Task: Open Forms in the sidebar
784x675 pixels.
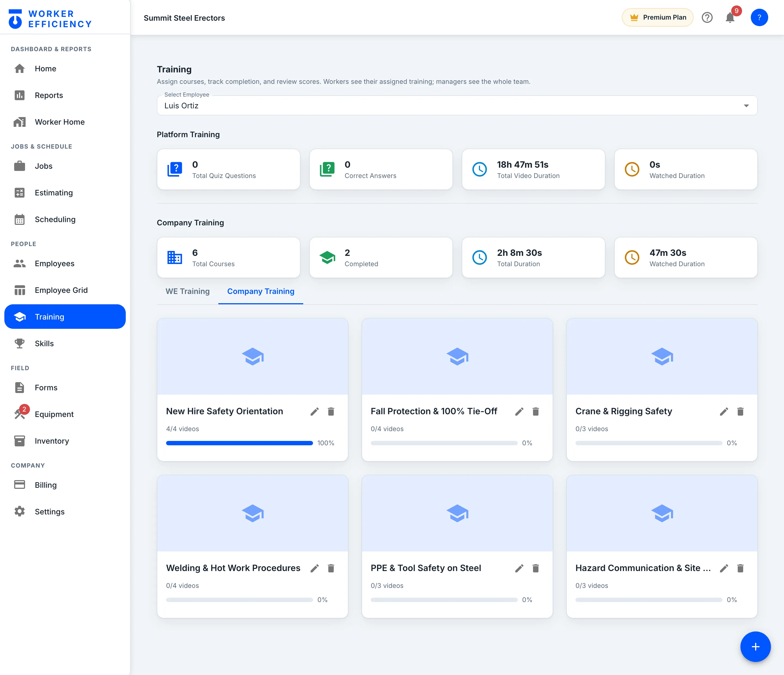Action: click(65, 387)
